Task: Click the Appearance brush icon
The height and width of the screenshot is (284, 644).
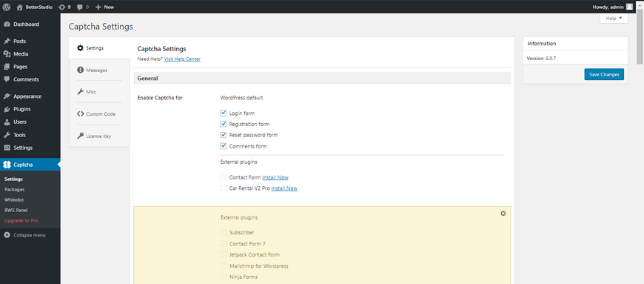Action: 7,96
